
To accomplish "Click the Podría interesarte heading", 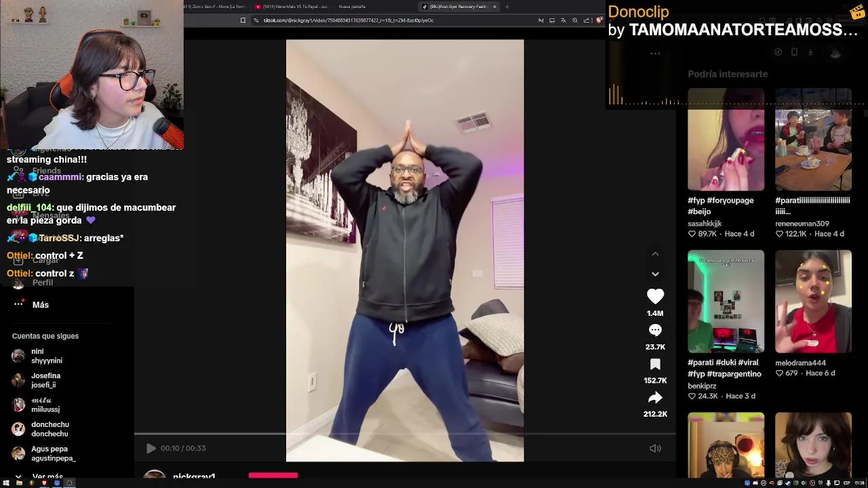I will (x=728, y=74).
